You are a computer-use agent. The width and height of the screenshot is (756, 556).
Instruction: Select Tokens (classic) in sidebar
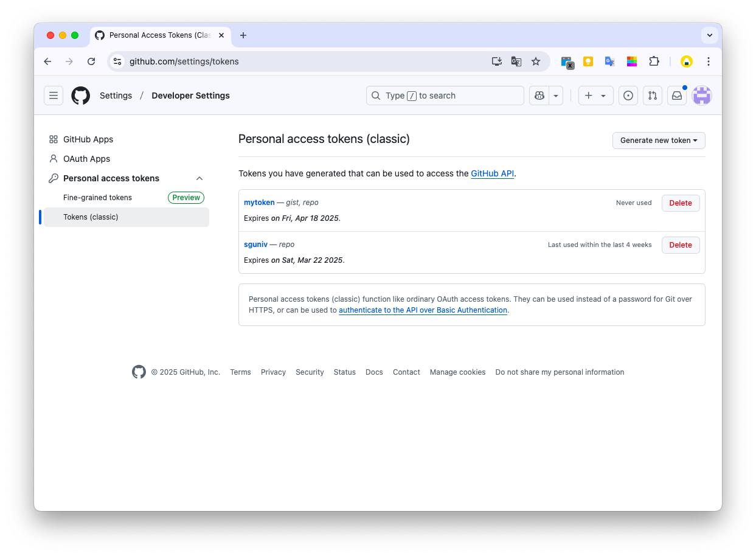(127, 217)
